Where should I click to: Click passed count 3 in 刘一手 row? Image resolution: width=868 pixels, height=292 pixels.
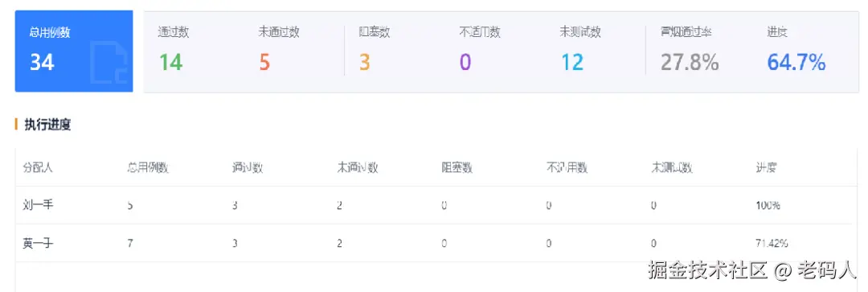(235, 206)
